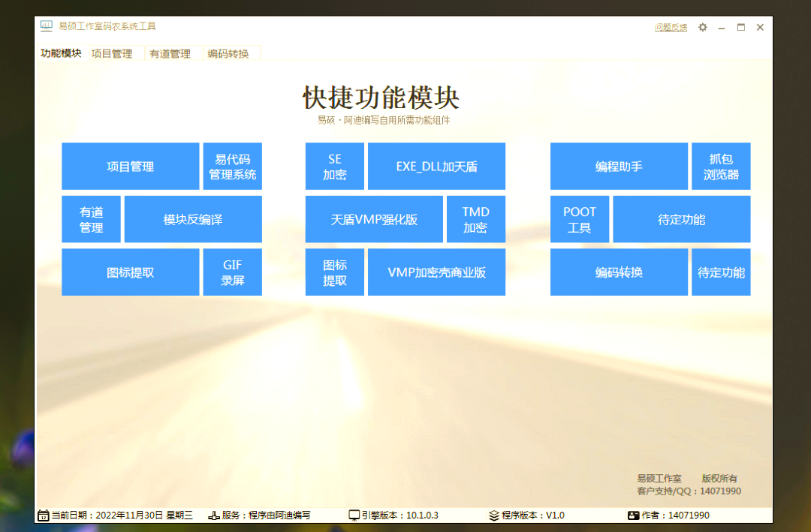Click the author ID card icon
This screenshot has height=532, width=811.
(633, 515)
